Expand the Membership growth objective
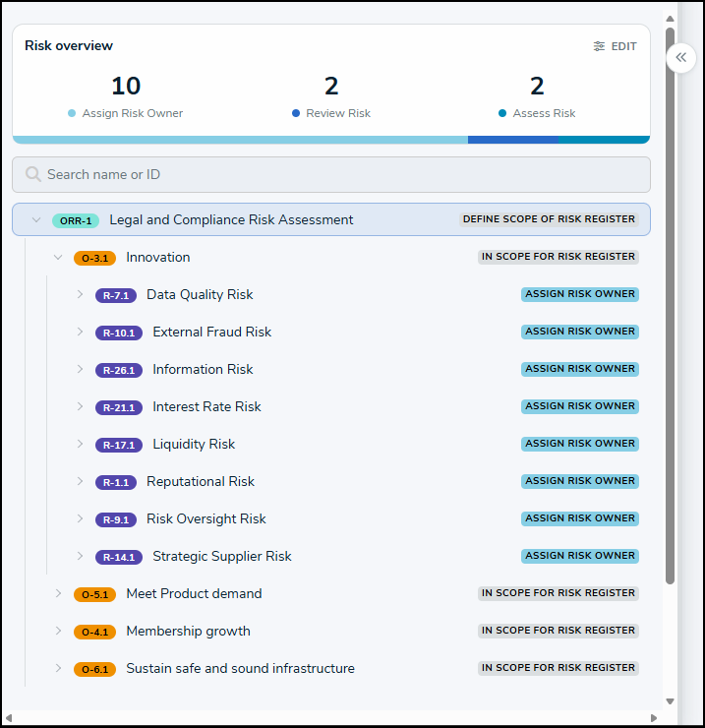 click(58, 631)
